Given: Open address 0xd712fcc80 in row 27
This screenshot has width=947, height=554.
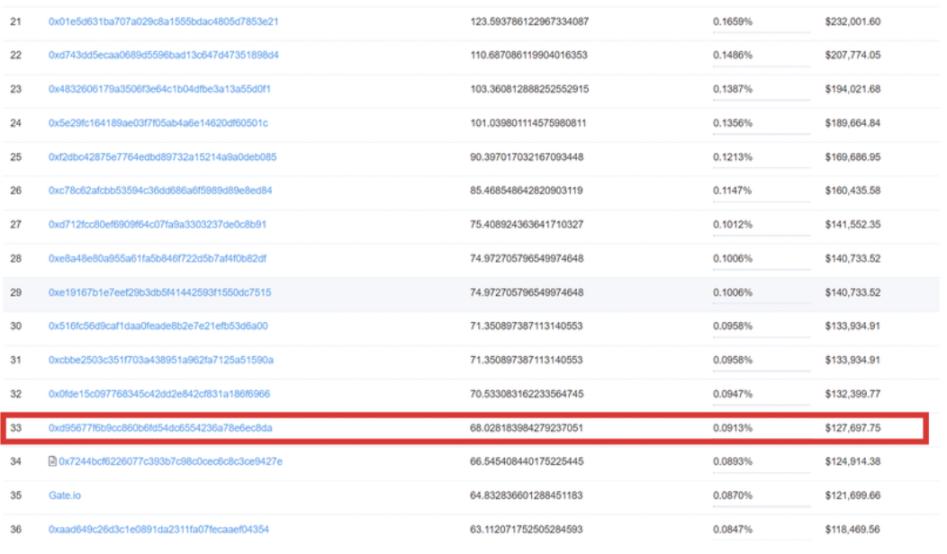Looking at the screenshot, I should coord(157,224).
